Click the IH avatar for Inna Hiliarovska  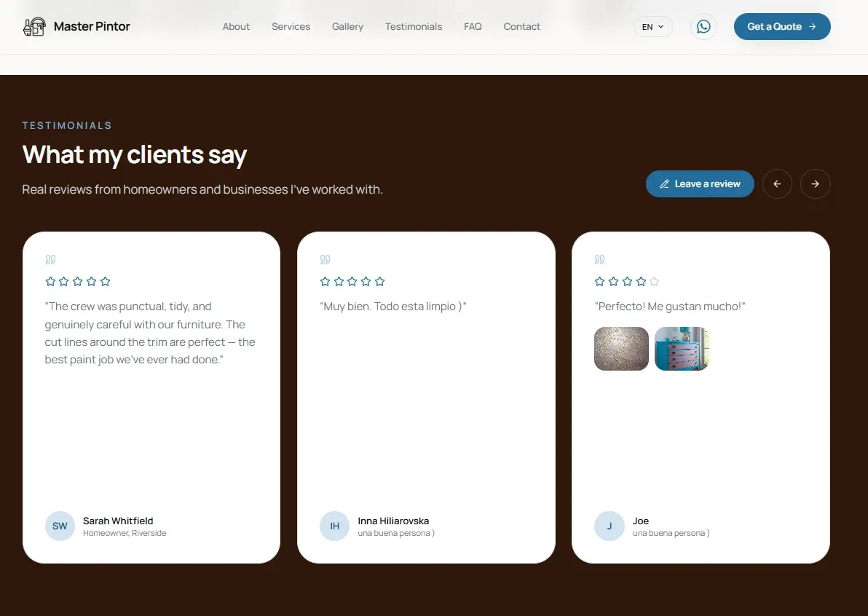pos(334,526)
